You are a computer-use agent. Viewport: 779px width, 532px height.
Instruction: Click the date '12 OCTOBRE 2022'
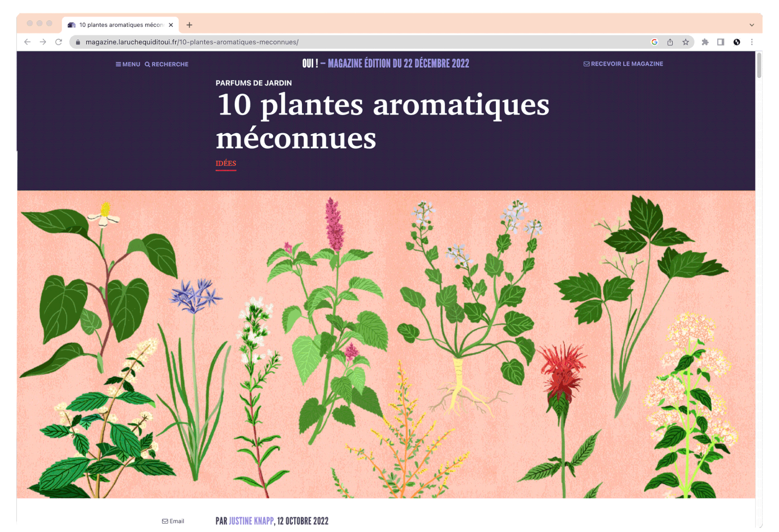tap(303, 521)
